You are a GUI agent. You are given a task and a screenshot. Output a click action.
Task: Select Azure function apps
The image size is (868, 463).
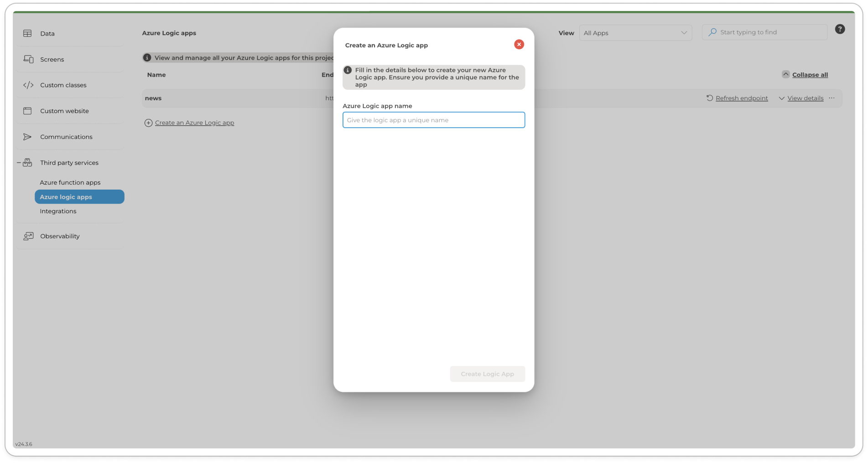click(70, 182)
